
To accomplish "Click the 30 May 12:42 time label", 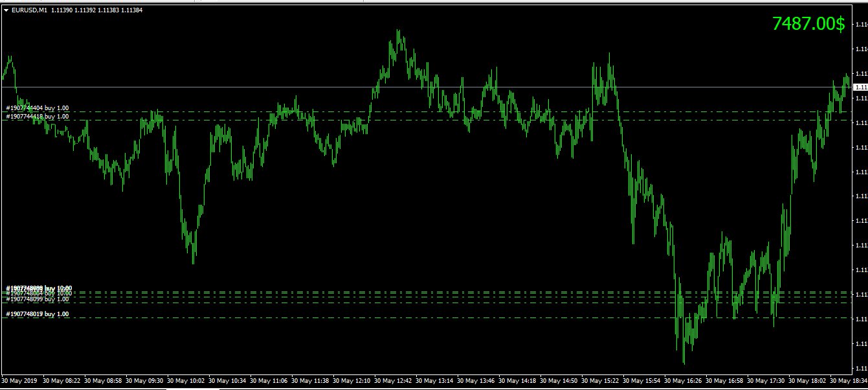I will pyautogui.click(x=394, y=381).
